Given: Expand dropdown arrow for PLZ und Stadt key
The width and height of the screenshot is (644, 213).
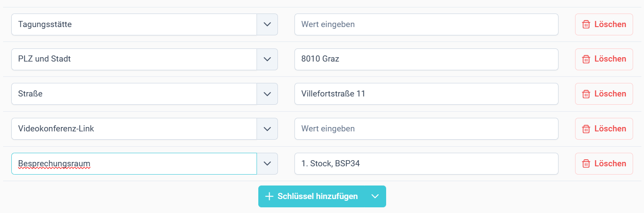Looking at the screenshot, I should click(x=267, y=59).
